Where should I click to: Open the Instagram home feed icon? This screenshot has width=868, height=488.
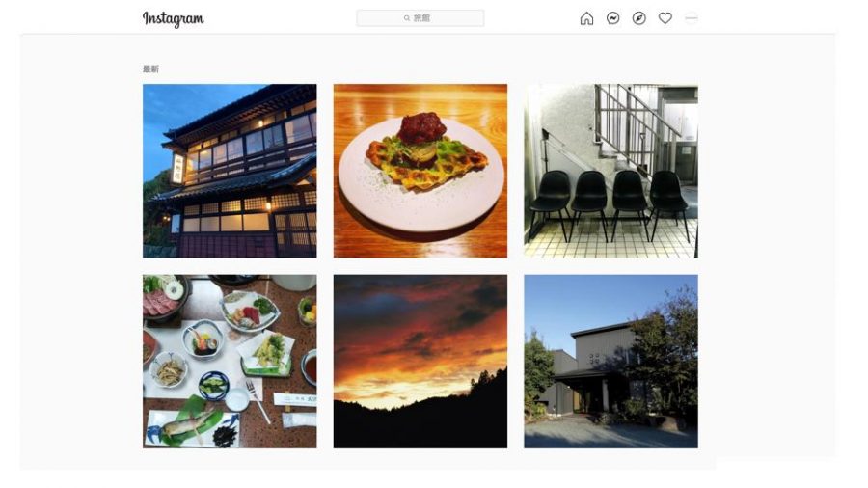pyautogui.click(x=586, y=18)
